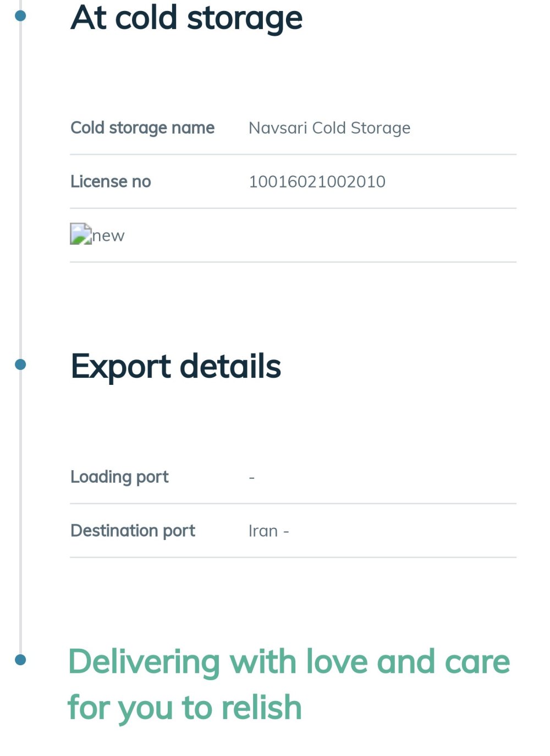Tap the Delivering with love and care heading

pos(288,684)
